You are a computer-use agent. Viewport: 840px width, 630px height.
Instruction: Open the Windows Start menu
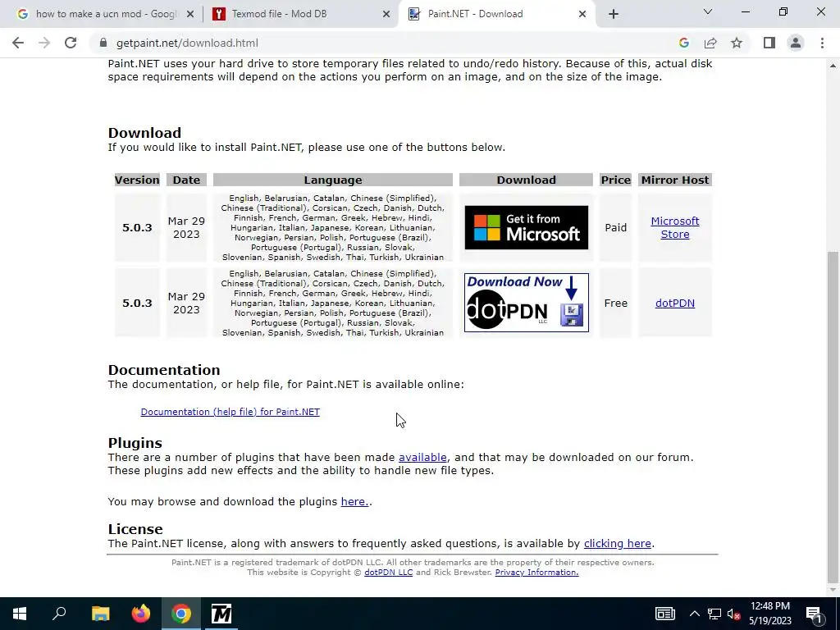20,614
